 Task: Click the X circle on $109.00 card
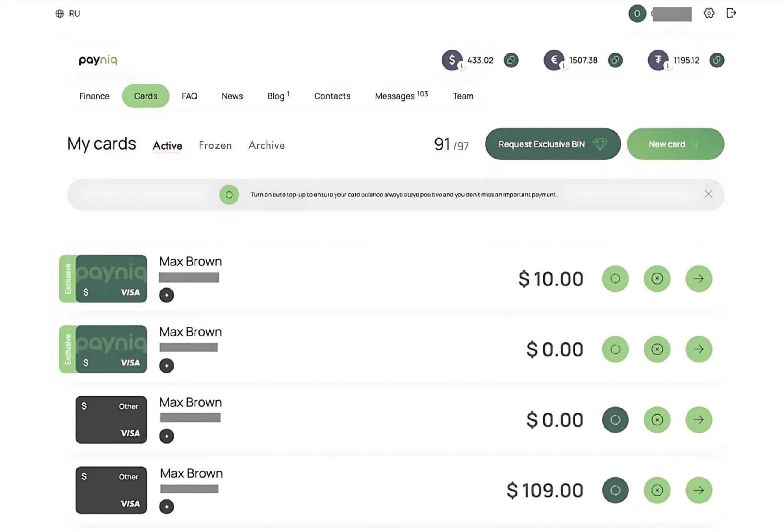click(x=656, y=490)
